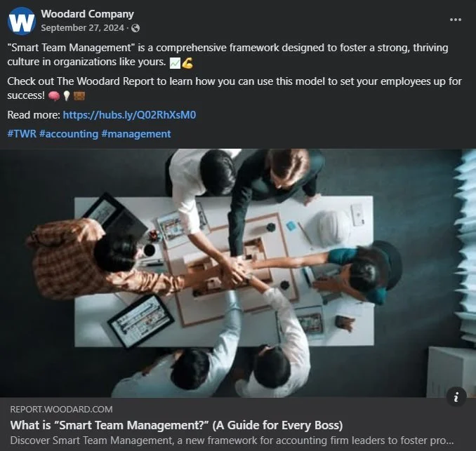Click the briefcase emoji
This screenshot has width=476, height=451.
[x=79, y=96]
